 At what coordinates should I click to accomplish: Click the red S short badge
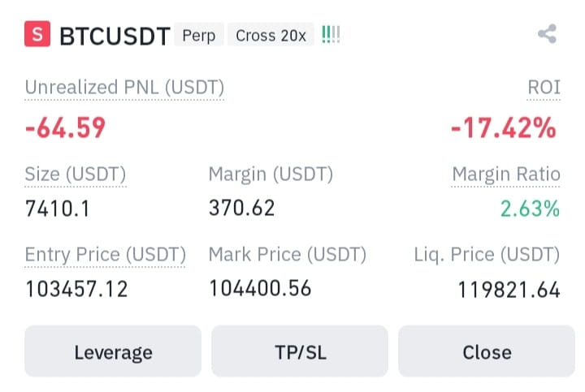coord(37,34)
